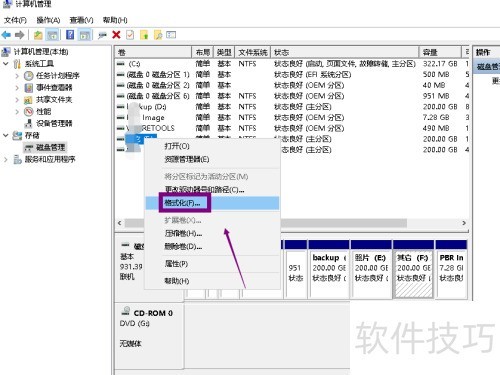The width and height of the screenshot is (500, 375).
Task: Click the 布局 column header
Action: click(202, 52)
